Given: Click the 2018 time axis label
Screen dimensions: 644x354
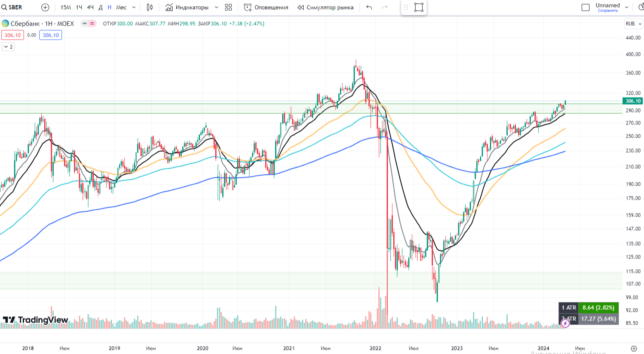Looking at the screenshot, I should pyautogui.click(x=28, y=348).
